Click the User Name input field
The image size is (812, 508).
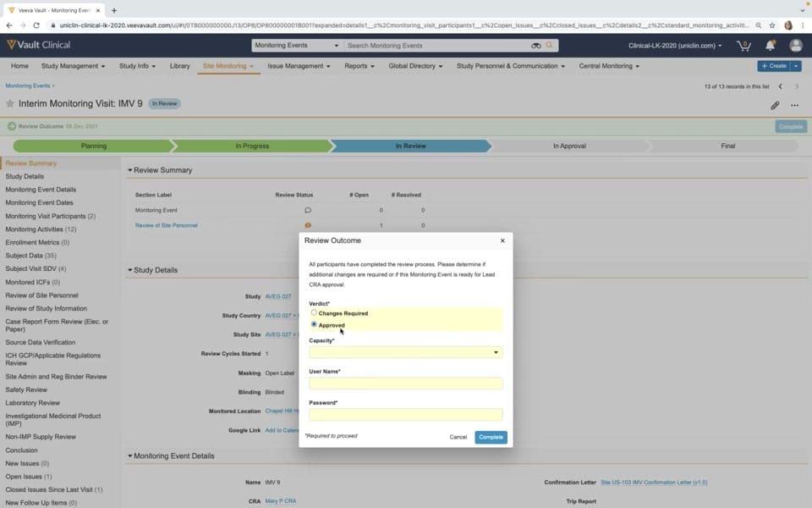pyautogui.click(x=405, y=384)
